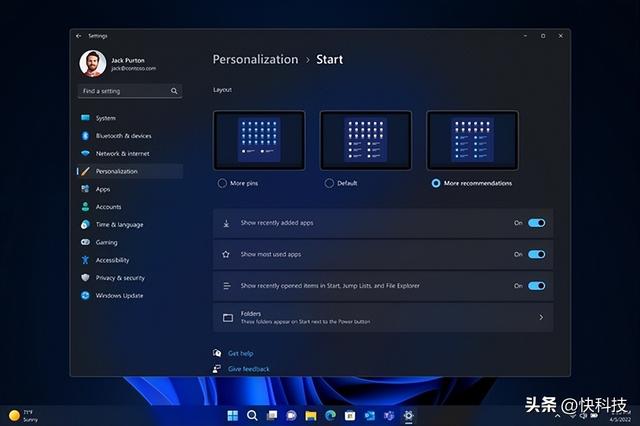Launch Microsoft Edge from the taskbar
640x426 pixels.
pyautogui.click(x=330, y=415)
